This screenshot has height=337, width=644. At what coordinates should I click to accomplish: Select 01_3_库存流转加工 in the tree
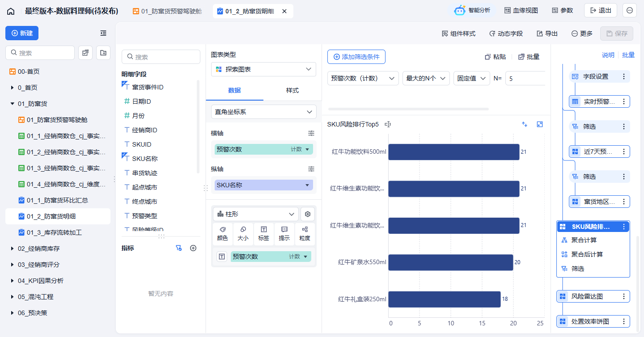tap(58, 232)
